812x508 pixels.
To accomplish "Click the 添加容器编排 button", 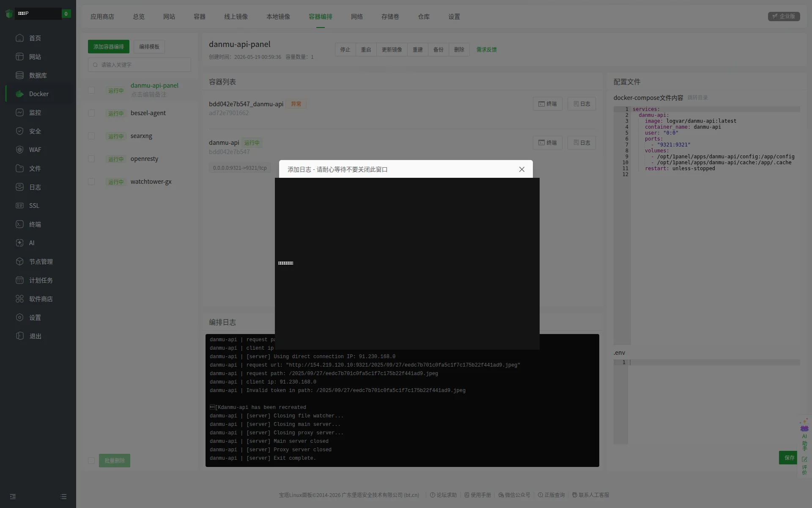I will (109, 47).
